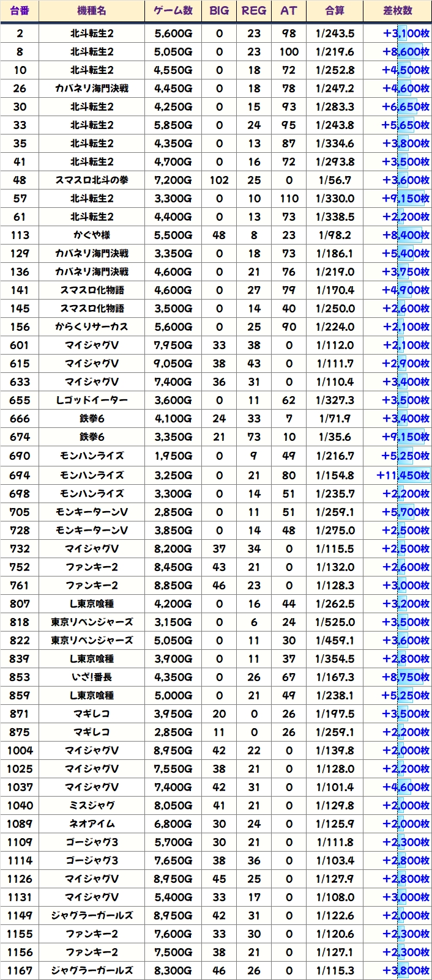Select machine number 694 cell

tap(20, 475)
